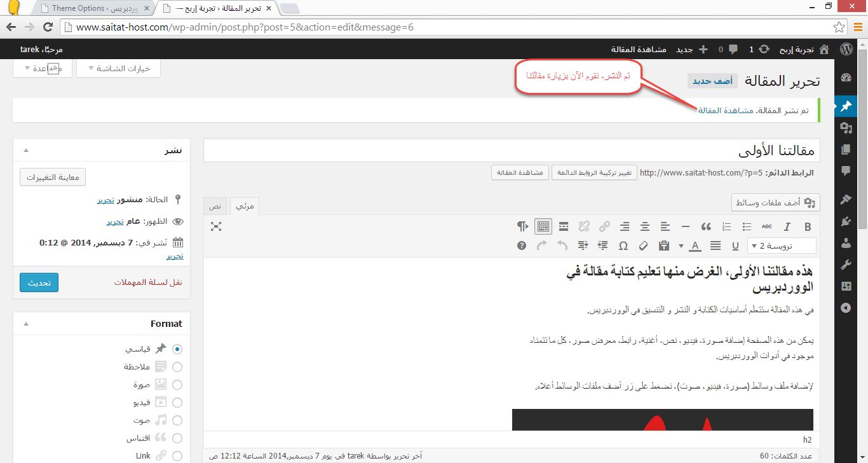Select the صورة (image) post format

click(x=177, y=385)
